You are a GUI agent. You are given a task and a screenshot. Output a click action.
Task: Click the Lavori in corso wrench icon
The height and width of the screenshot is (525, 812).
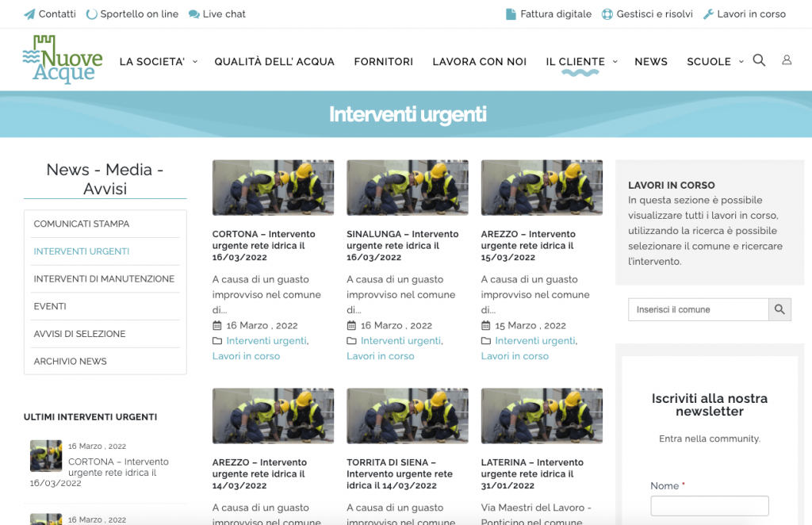point(708,14)
